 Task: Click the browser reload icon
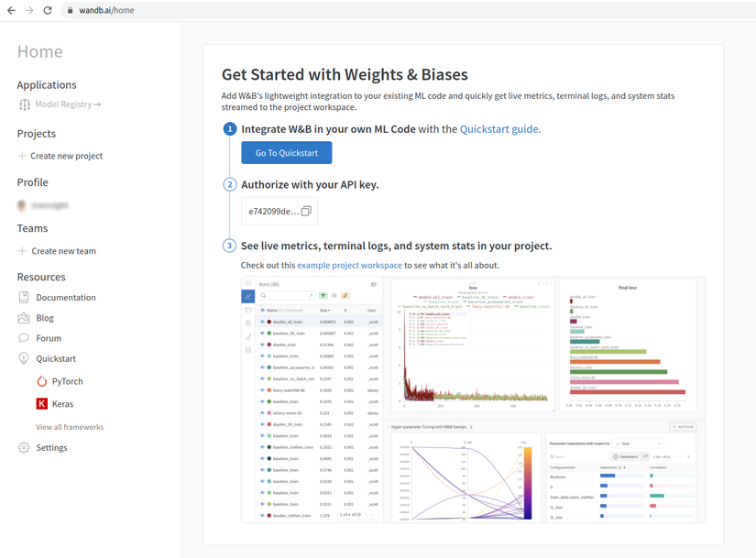[48, 10]
